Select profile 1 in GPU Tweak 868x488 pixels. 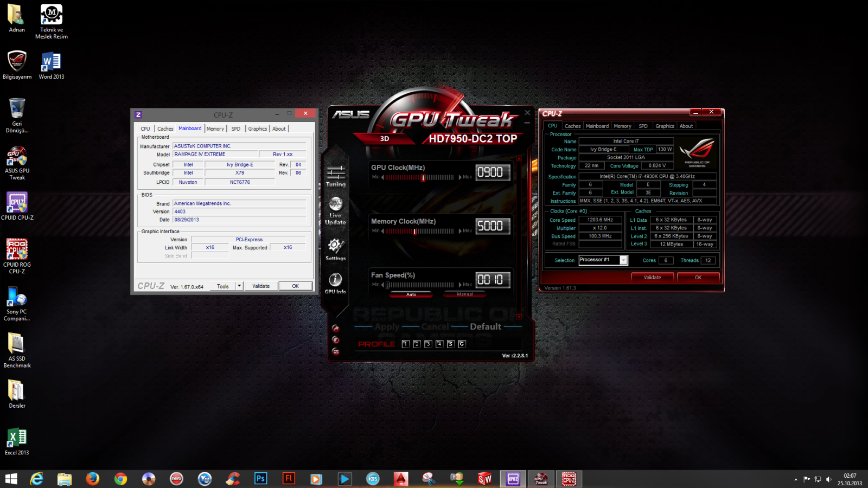(405, 344)
